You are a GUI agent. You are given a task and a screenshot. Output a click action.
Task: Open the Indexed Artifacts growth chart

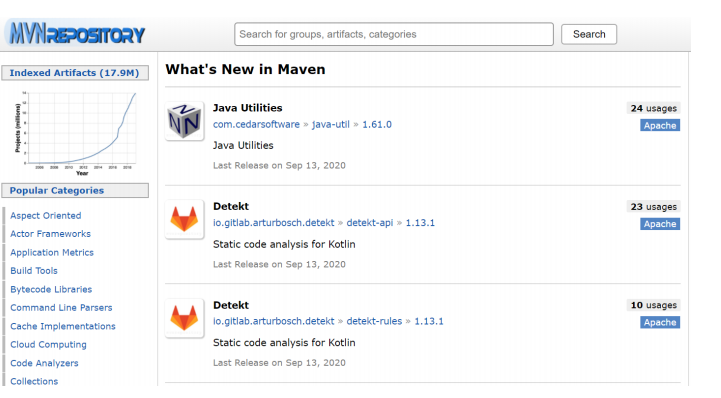tap(75, 133)
